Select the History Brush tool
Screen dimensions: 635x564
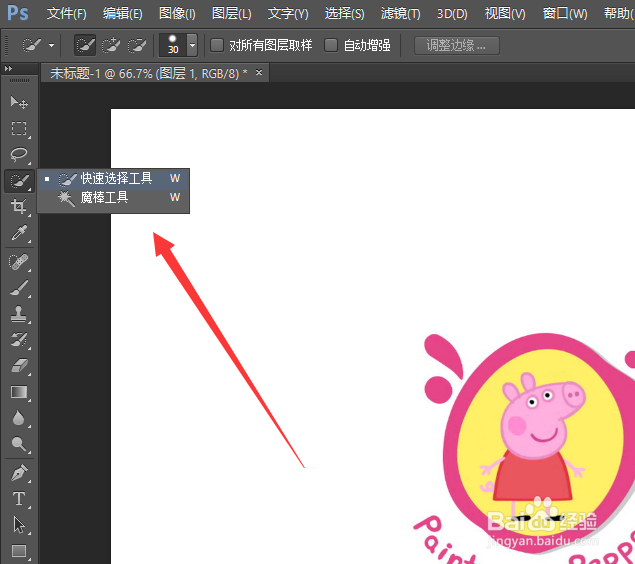(19, 340)
